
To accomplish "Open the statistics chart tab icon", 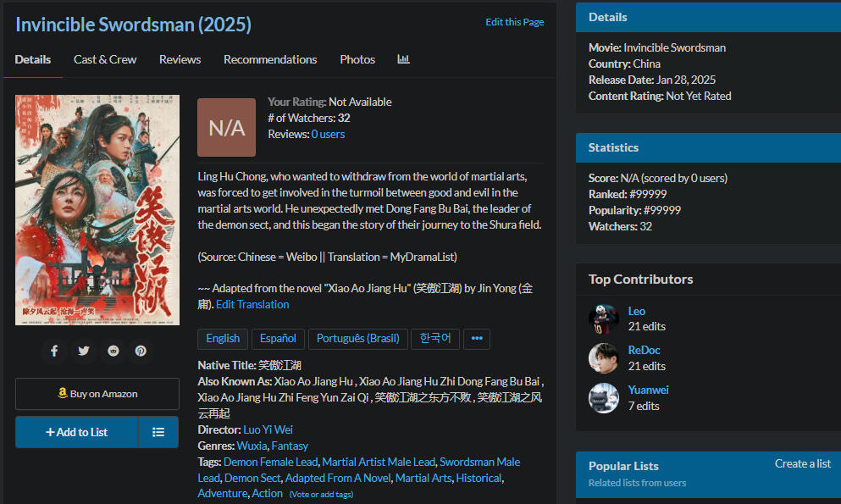I will pyautogui.click(x=403, y=59).
